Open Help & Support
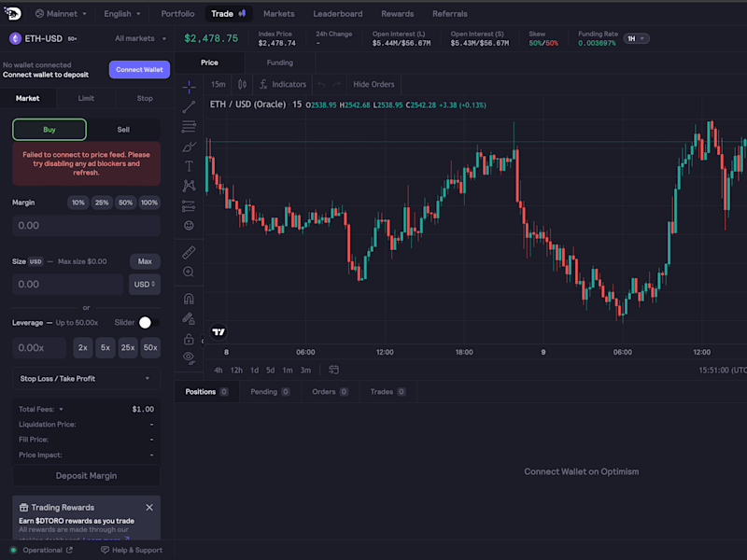This screenshot has width=747, height=560. click(132, 550)
